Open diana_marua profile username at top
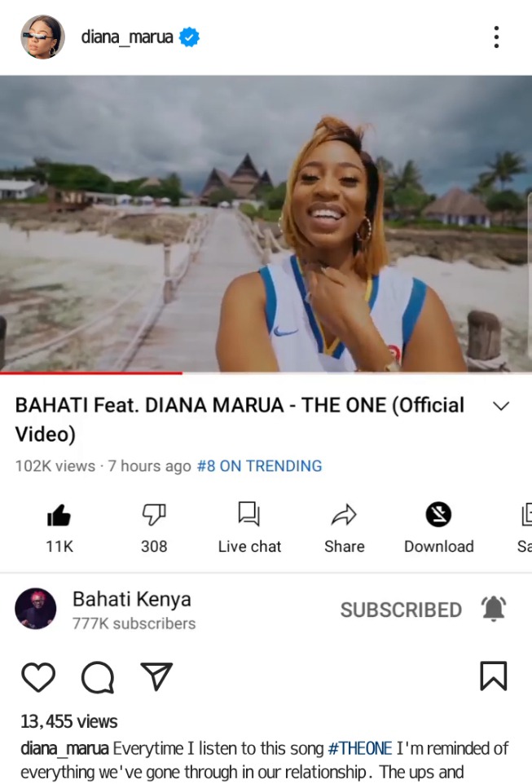This screenshot has height=784, width=532. pos(127,37)
